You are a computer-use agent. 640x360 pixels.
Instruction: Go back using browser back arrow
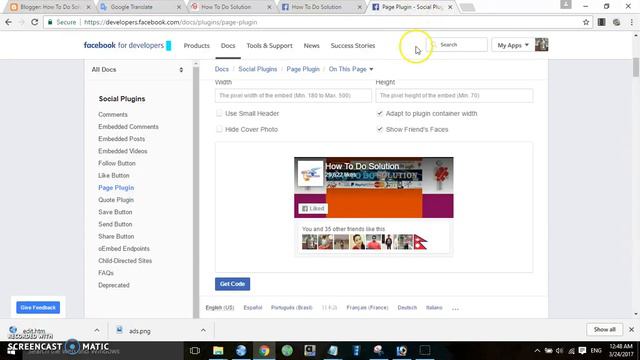tap(8, 22)
